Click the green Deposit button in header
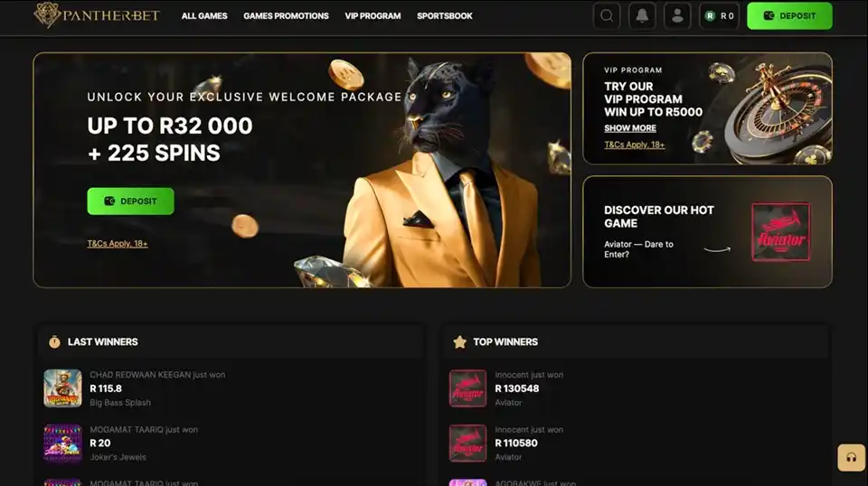 click(x=789, y=16)
